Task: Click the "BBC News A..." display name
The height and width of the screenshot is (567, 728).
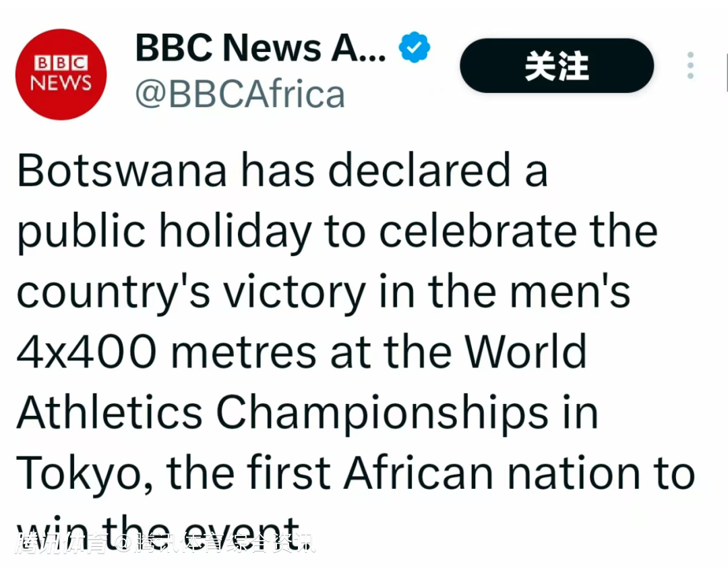Action: pyautogui.click(x=260, y=48)
